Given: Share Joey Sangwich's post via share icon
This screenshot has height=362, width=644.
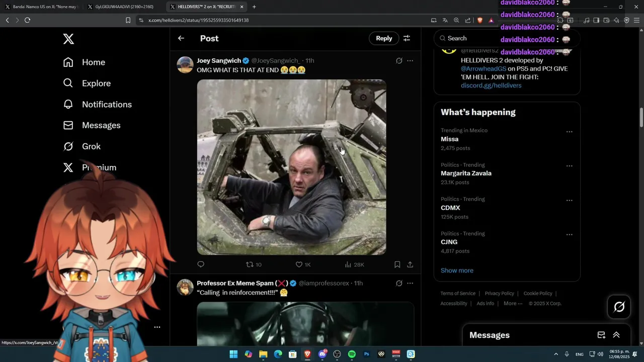Looking at the screenshot, I should pyautogui.click(x=410, y=264).
